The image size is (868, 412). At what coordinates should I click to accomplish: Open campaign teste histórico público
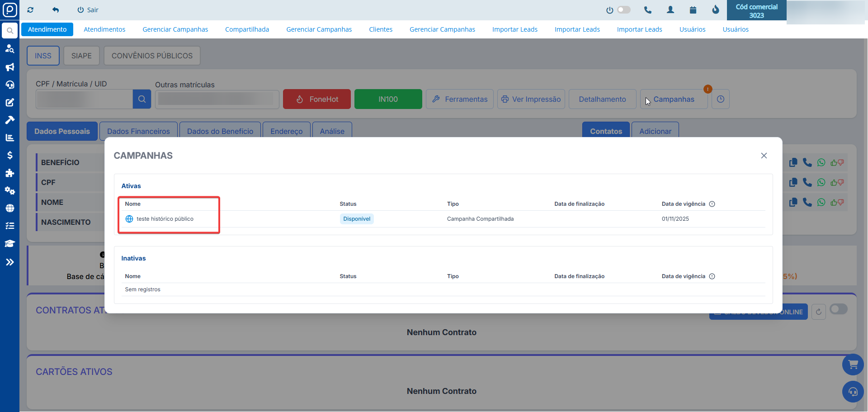tap(165, 219)
